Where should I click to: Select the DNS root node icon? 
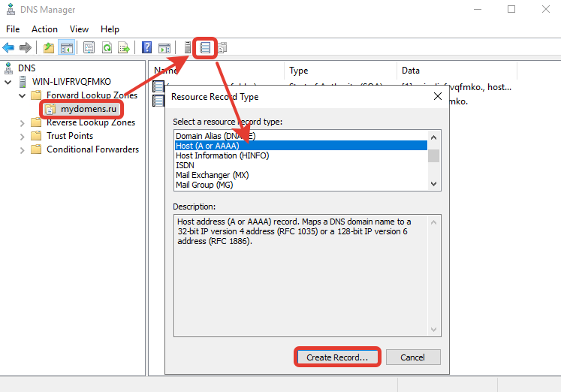(9, 68)
